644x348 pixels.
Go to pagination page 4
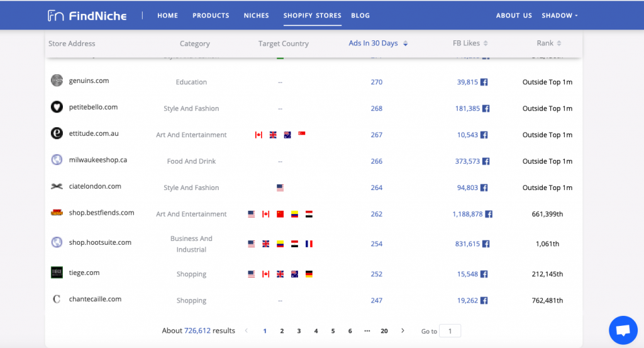[x=316, y=331]
